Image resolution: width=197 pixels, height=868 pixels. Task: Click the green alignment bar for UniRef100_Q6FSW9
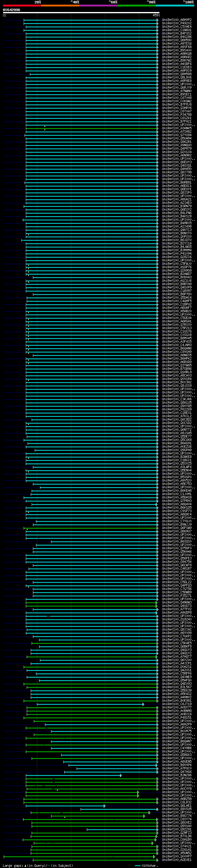(x=90, y=528)
